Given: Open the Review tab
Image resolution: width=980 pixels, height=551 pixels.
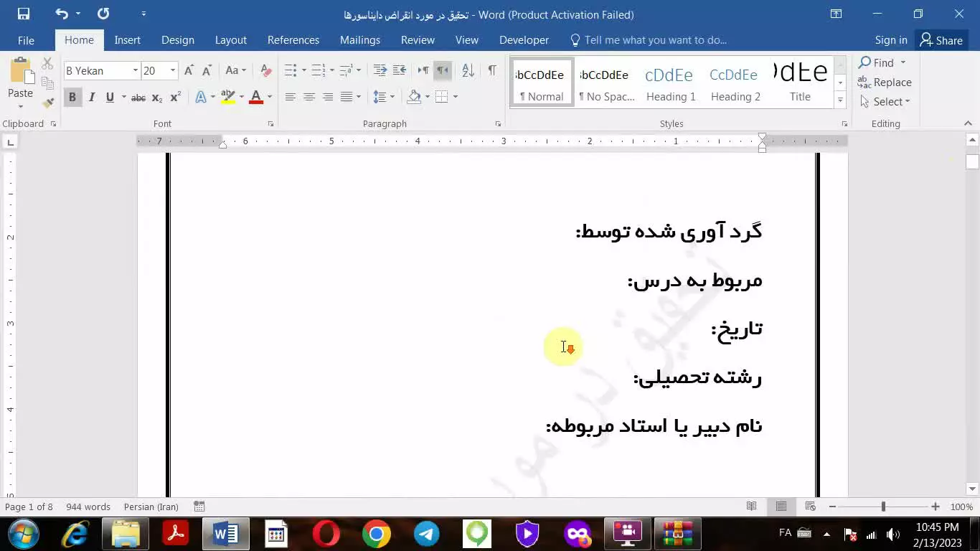Looking at the screenshot, I should [418, 40].
